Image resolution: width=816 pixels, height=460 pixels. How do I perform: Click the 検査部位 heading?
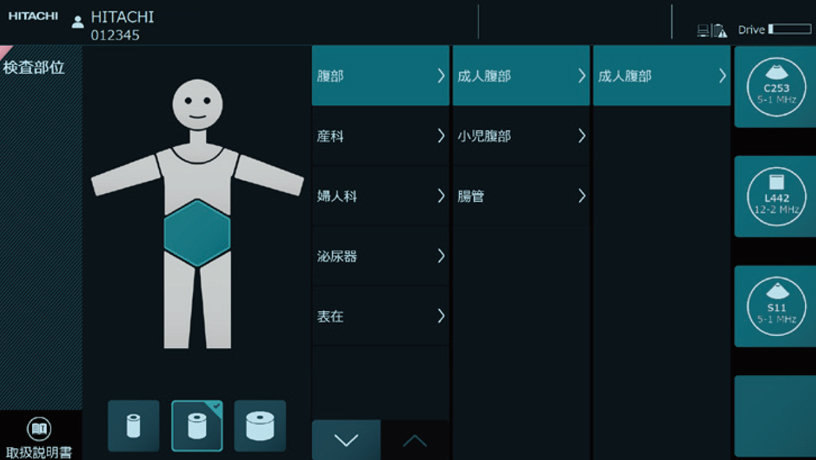34,68
